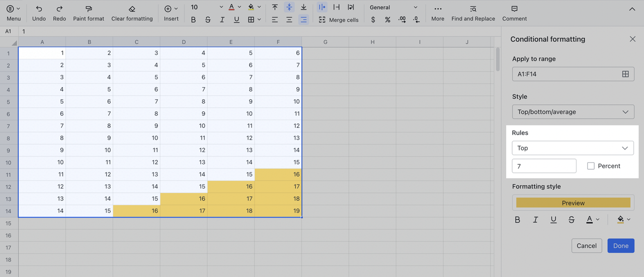This screenshot has width=644, height=277.
Task: Click the Undo arrow
Action: 39,9
